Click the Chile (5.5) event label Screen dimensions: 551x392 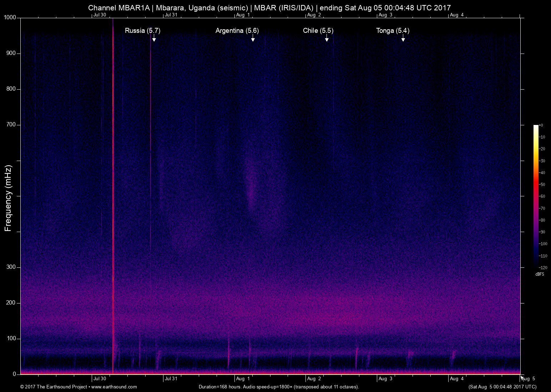click(318, 31)
